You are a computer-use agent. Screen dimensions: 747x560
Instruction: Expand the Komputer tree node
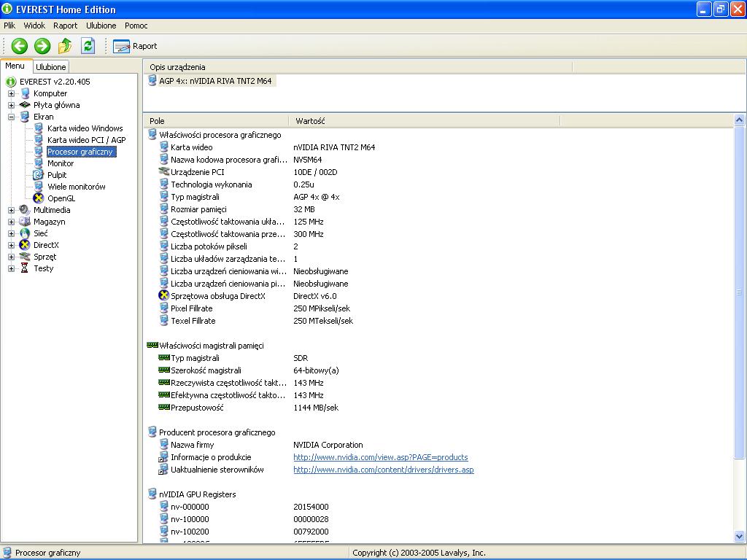pyautogui.click(x=12, y=93)
